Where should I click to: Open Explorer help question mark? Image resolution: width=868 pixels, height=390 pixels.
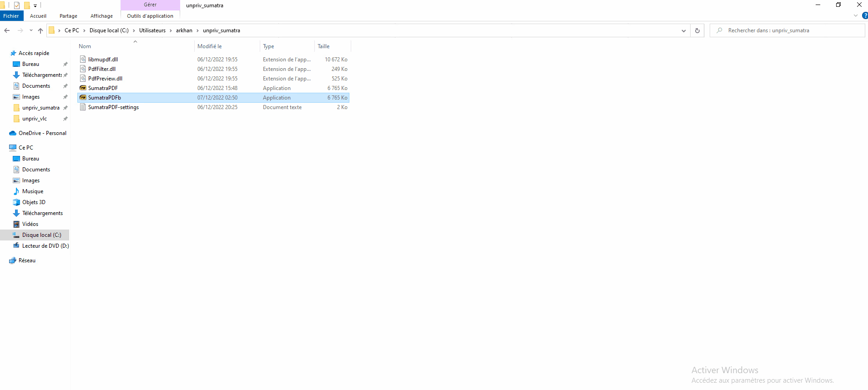865,15
